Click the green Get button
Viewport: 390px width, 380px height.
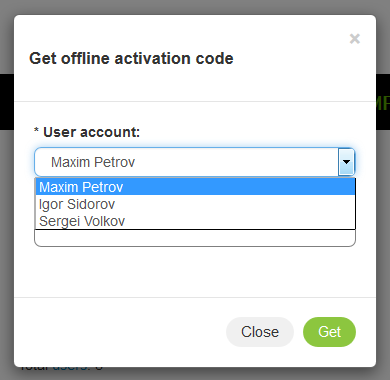tap(329, 332)
